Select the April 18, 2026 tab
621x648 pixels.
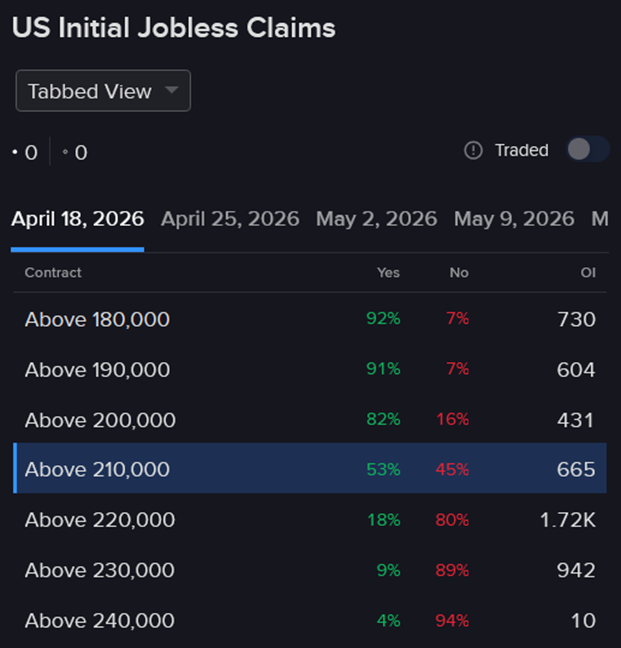point(77,218)
